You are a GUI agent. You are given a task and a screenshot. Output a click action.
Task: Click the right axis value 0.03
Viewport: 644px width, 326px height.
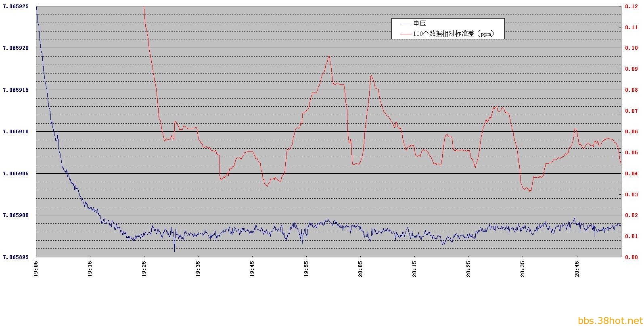coord(631,194)
